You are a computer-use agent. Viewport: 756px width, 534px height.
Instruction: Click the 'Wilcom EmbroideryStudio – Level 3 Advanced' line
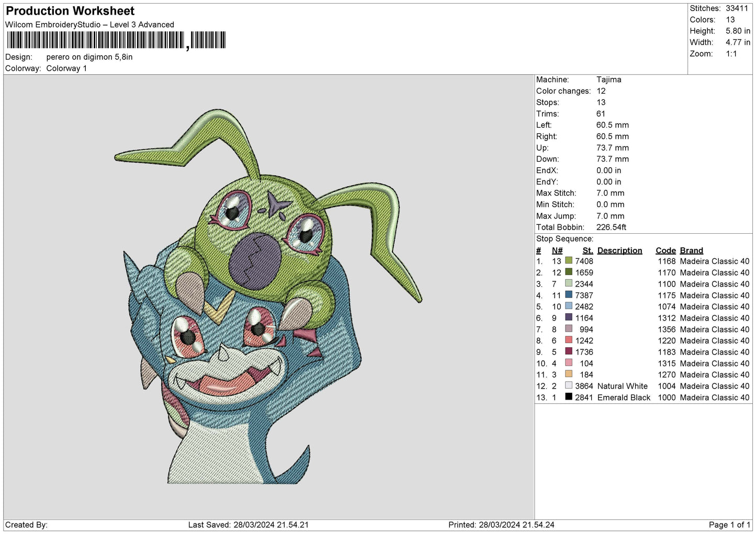click(89, 25)
